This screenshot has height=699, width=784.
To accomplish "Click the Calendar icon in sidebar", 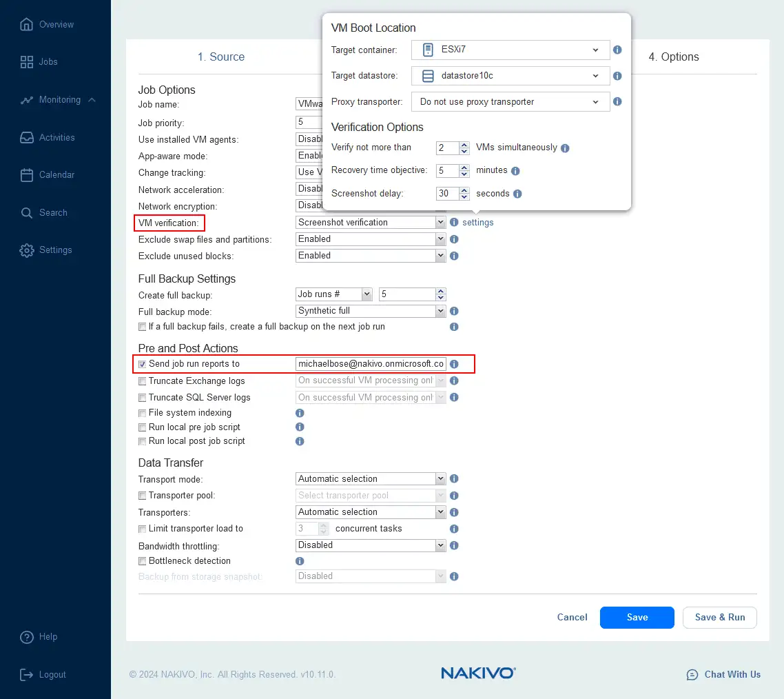I will (26, 175).
